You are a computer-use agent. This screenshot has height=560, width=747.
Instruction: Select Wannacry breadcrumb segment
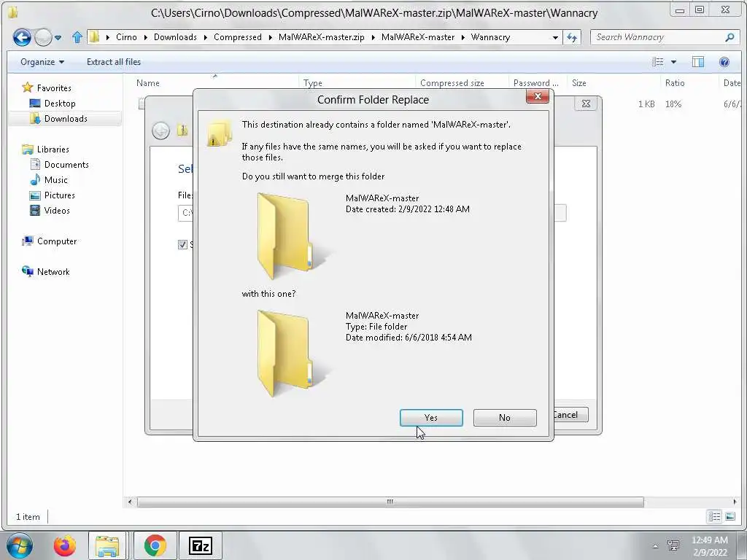pyautogui.click(x=490, y=37)
